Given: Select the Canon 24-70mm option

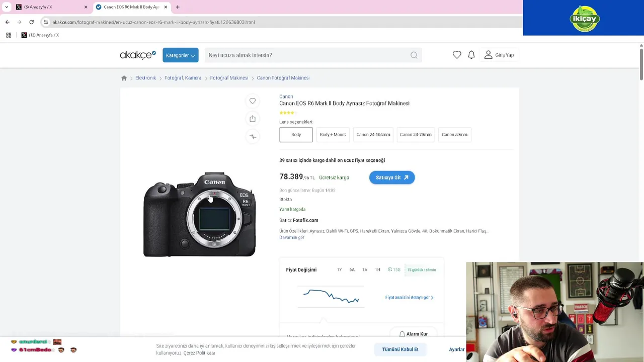Looking at the screenshot, I should pyautogui.click(x=416, y=135).
